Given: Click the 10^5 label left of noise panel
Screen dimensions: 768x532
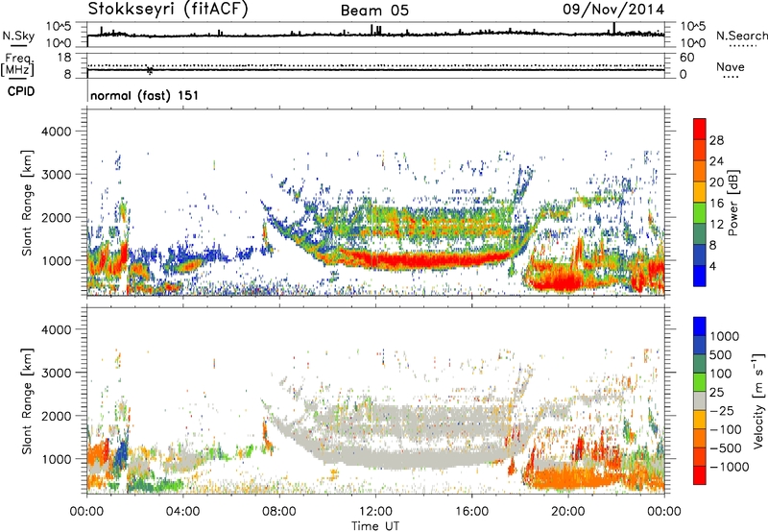Looking at the screenshot, I should coord(59,27).
